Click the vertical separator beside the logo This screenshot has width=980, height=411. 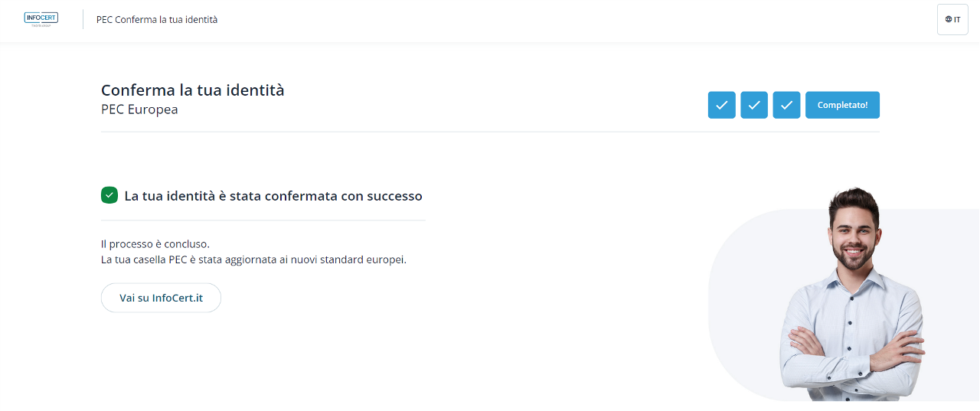pyautogui.click(x=83, y=19)
